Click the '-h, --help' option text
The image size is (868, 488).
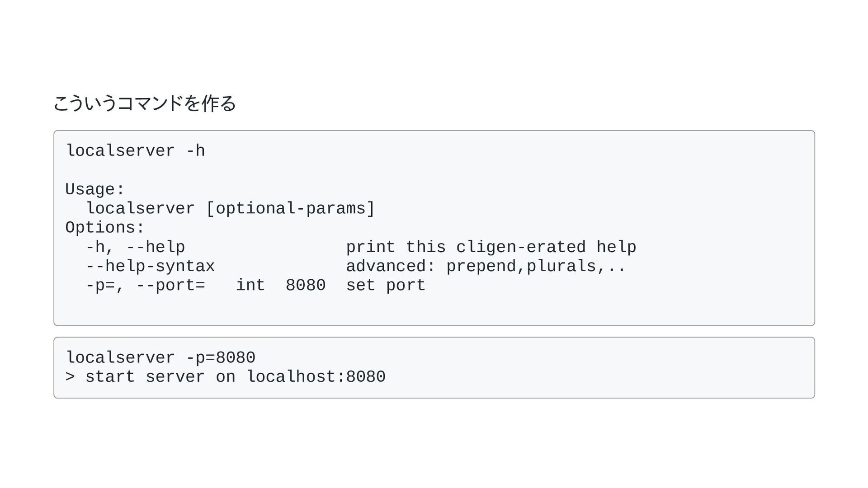coord(135,247)
